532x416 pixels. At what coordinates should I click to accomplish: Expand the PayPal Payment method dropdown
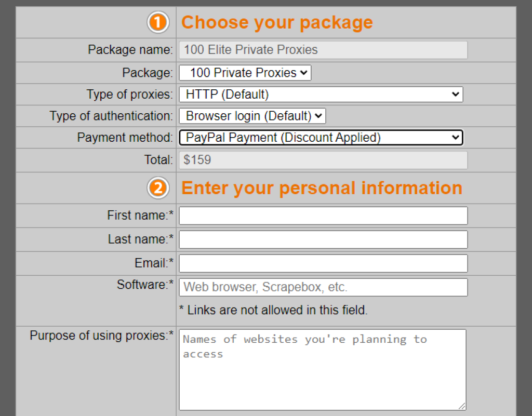(x=321, y=138)
